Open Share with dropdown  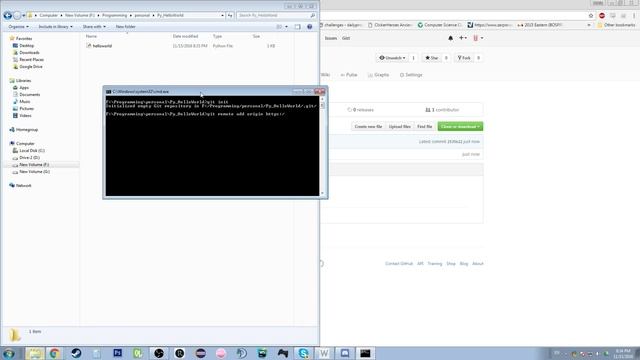(94, 27)
